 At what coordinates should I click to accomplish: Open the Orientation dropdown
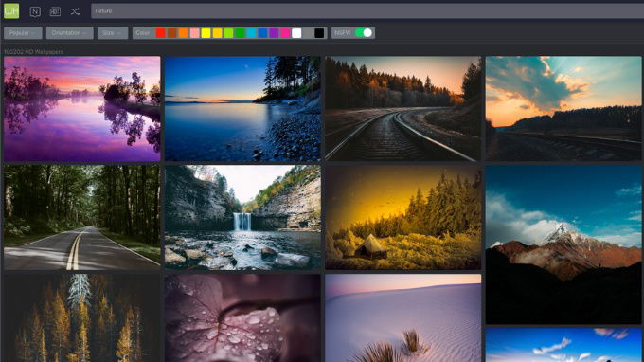point(70,33)
